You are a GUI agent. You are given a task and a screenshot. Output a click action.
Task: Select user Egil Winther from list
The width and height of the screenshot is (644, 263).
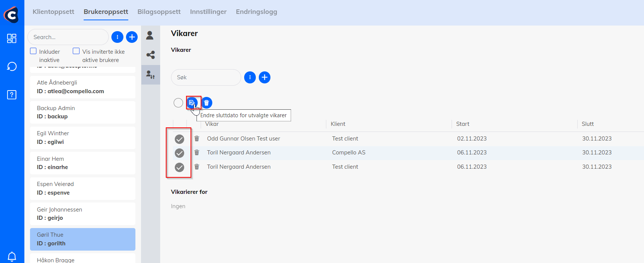(x=83, y=138)
